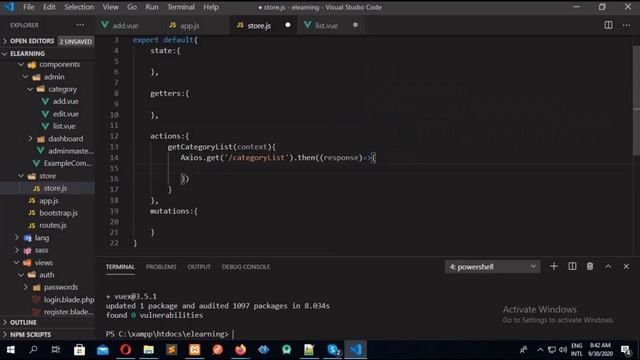Screen dimensions: 640x360
Task: Open the Go menu
Action: 132,7
